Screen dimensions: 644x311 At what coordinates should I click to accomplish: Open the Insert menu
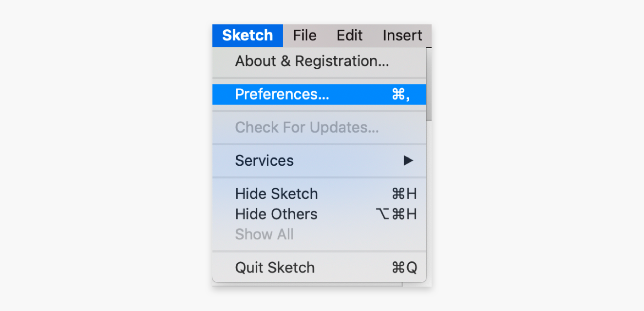pos(402,36)
